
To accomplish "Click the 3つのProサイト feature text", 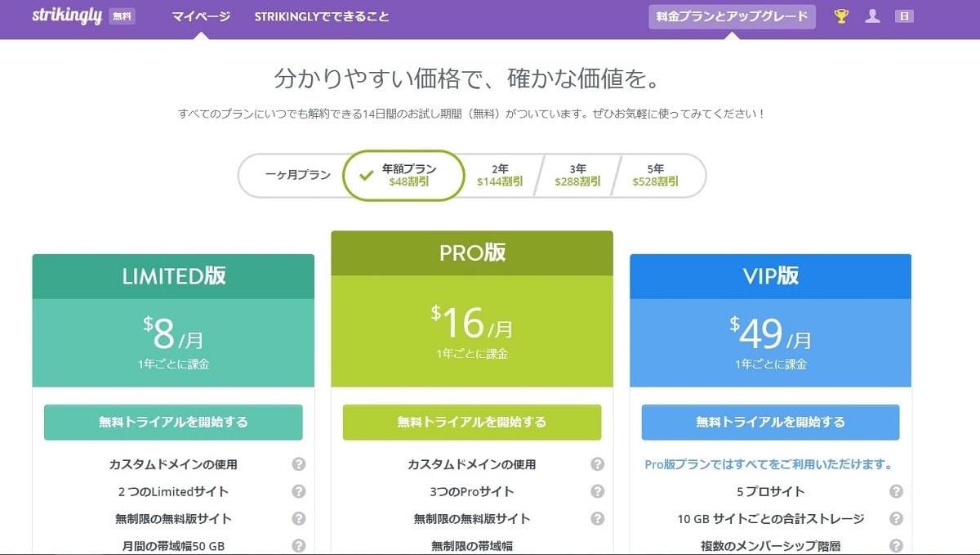I will (x=472, y=491).
